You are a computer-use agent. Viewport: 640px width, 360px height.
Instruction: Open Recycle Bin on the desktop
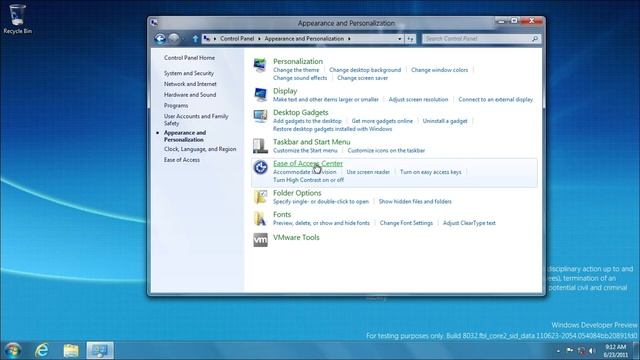coord(17,19)
